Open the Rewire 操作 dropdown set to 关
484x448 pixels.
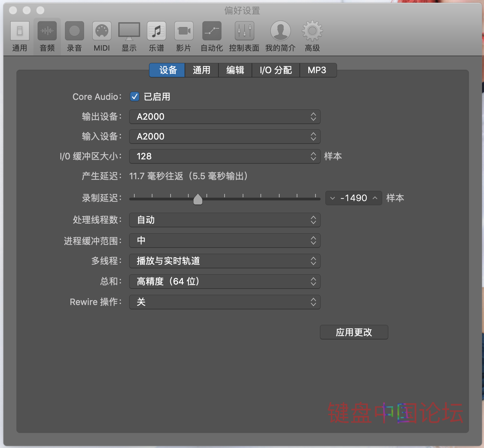point(225,302)
